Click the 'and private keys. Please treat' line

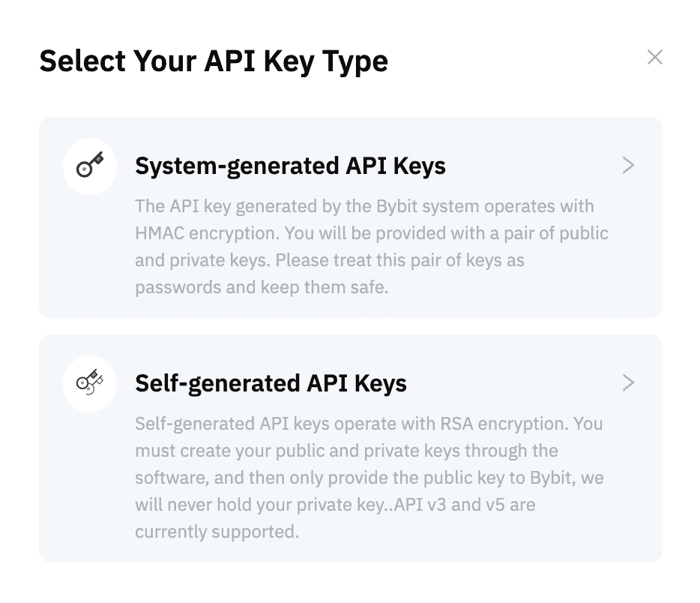[330, 260]
